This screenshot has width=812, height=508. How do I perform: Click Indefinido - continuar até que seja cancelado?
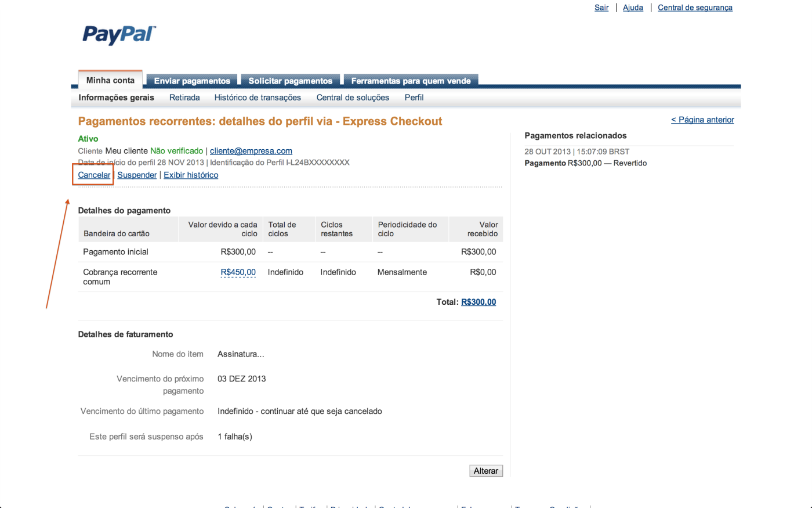[300, 411]
